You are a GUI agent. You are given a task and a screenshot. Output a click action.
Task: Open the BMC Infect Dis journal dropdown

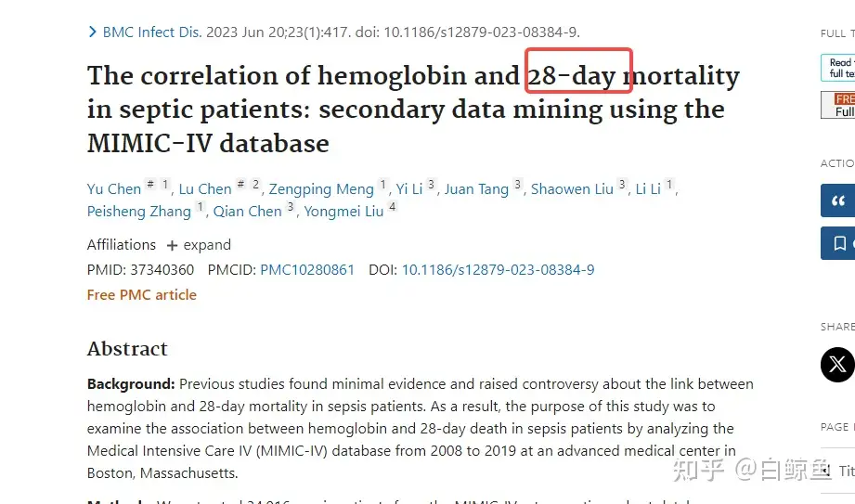coord(152,32)
